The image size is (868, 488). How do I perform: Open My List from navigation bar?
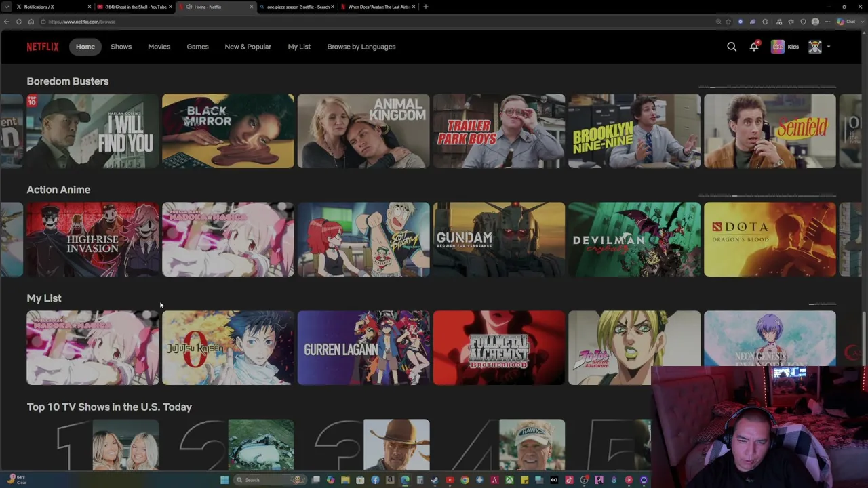pos(299,47)
